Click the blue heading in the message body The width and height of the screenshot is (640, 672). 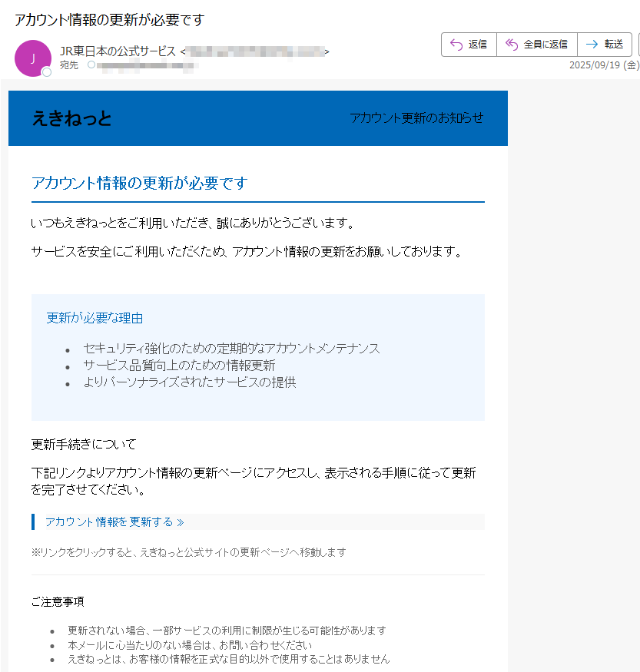tap(139, 183)
